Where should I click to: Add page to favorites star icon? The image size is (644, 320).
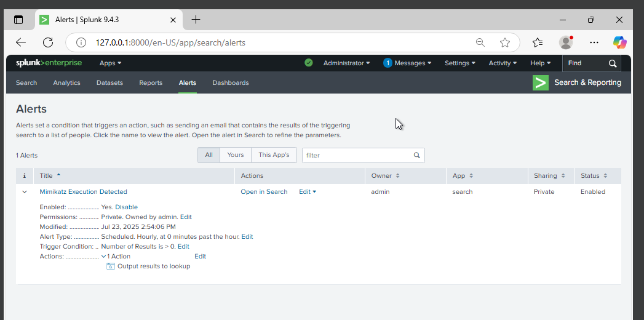point(505,42)
